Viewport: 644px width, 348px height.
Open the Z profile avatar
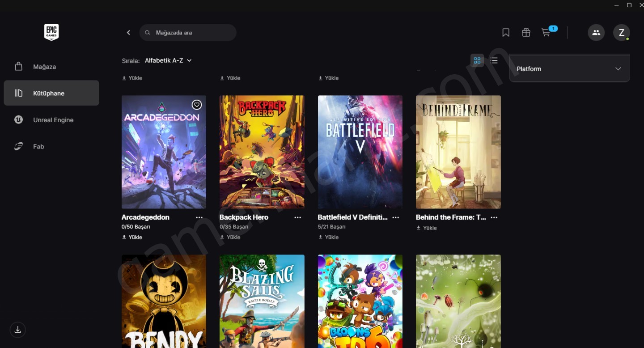[x=622, y=33]
